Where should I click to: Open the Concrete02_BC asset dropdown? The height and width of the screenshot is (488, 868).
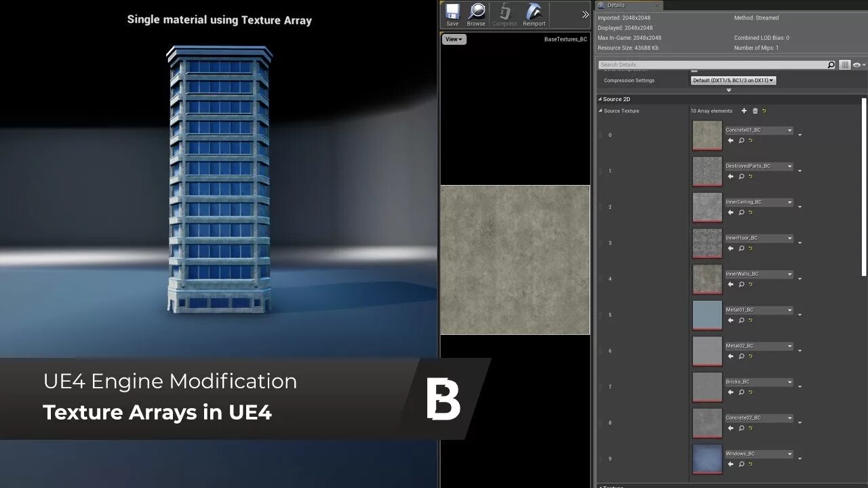pyautogui.click(x=759, y=418)
